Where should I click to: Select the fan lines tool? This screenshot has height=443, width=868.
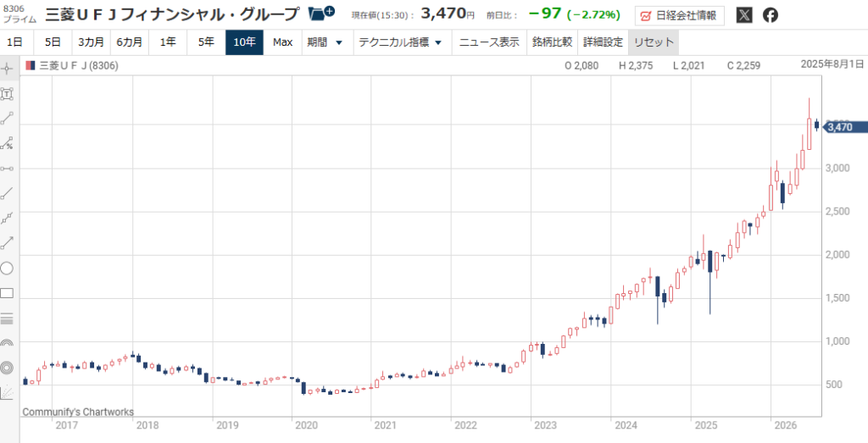(x=7, y=392)
